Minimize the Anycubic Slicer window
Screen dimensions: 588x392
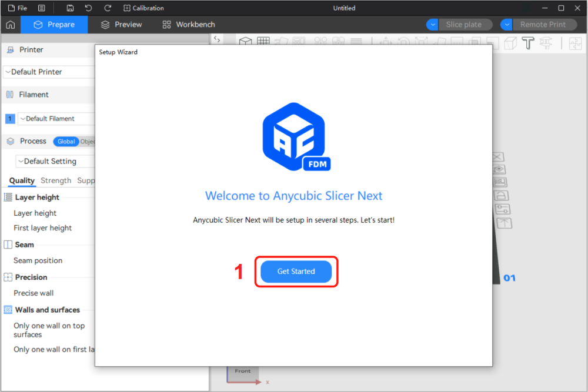[x=545, y=8]
